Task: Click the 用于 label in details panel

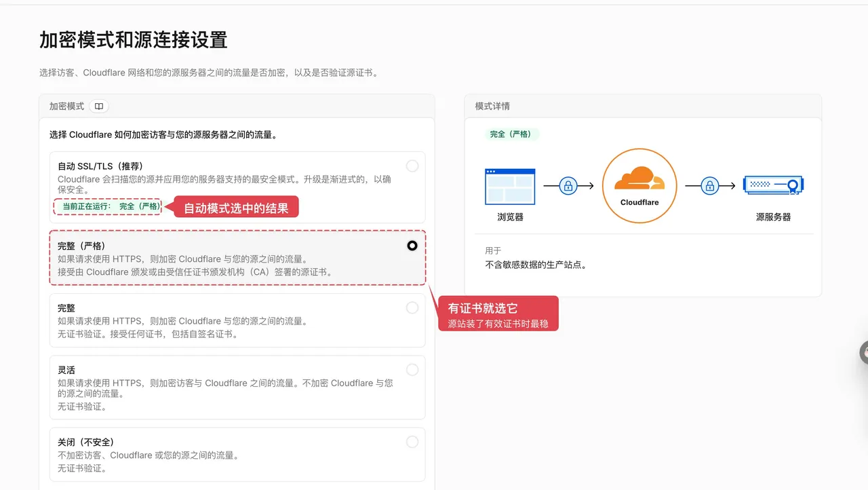Action: (493, 250)
